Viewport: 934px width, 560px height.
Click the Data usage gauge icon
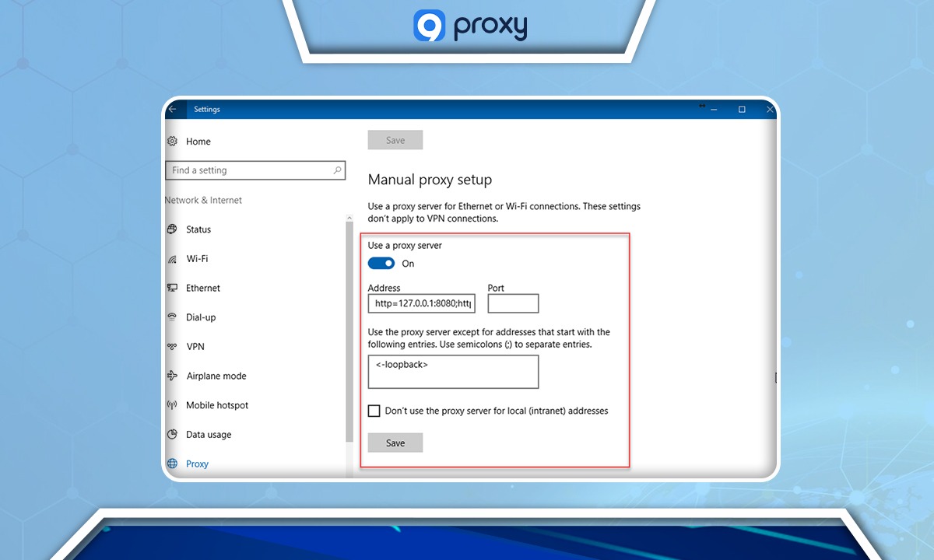coord(173,434)
